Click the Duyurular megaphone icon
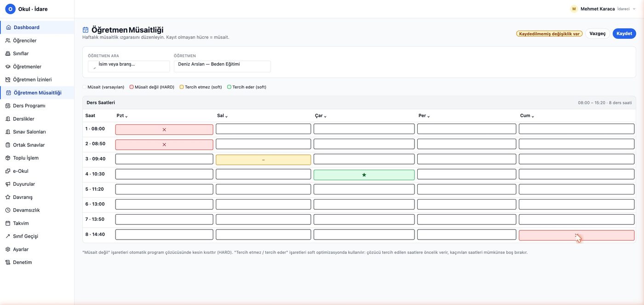This screenshot has height=305, width=644. [8, 184]
